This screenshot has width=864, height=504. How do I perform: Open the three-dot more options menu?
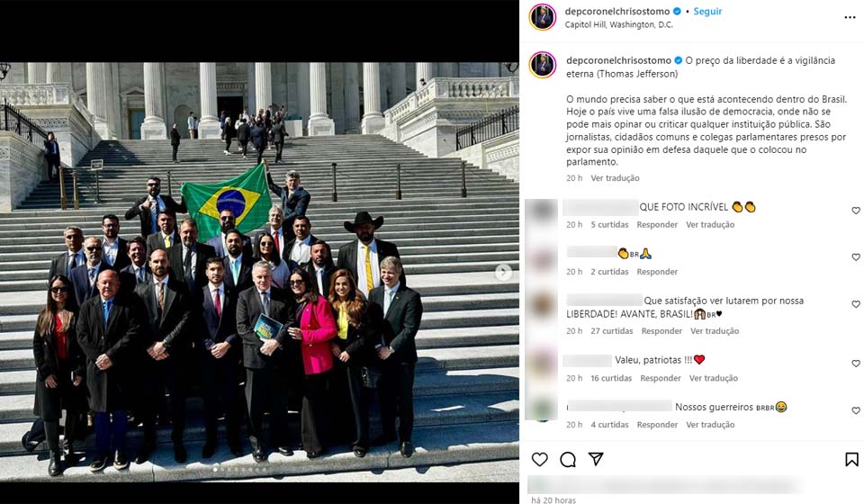850,18
